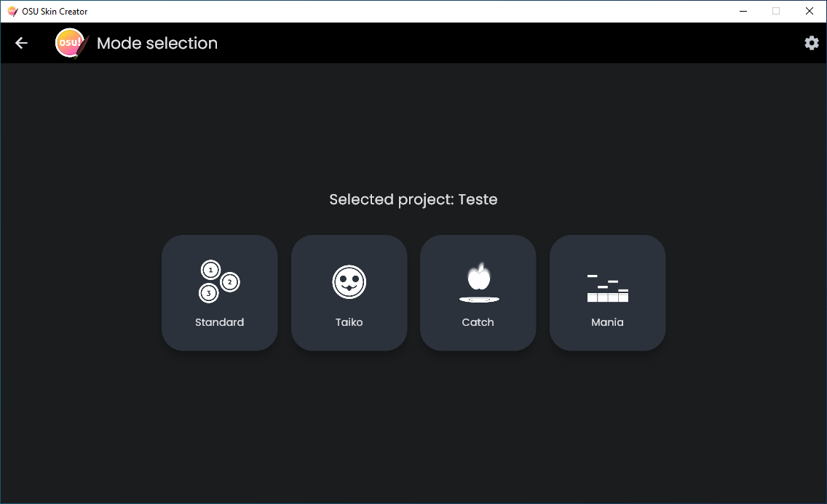Viewport: 827px width, 504px height.
Task: Open settings with the gear icon
Action: (x=811, y=43)
